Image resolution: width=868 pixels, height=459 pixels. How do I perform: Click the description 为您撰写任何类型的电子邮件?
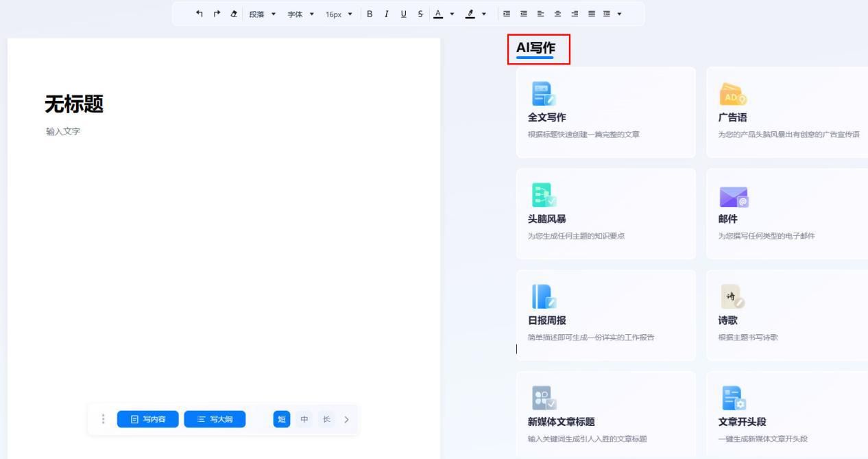pos(767,236)
